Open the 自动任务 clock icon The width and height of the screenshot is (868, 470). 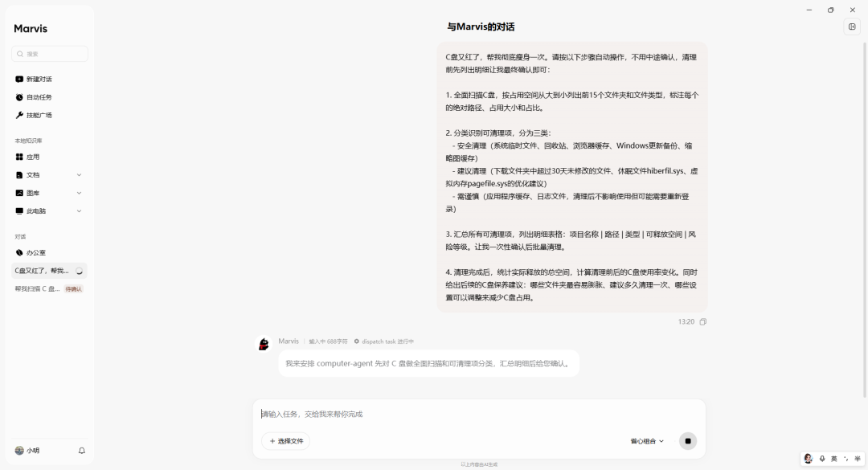pos(19,97)
